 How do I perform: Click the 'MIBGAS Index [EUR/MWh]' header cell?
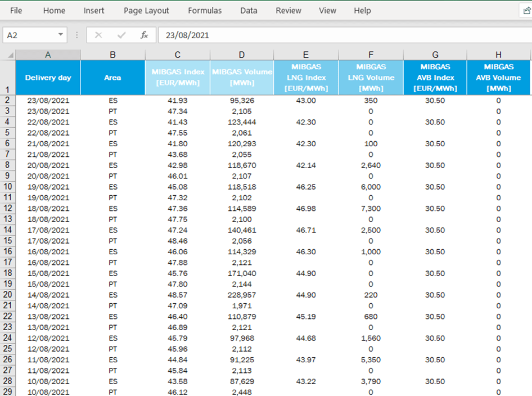click(x=178, y=78)
